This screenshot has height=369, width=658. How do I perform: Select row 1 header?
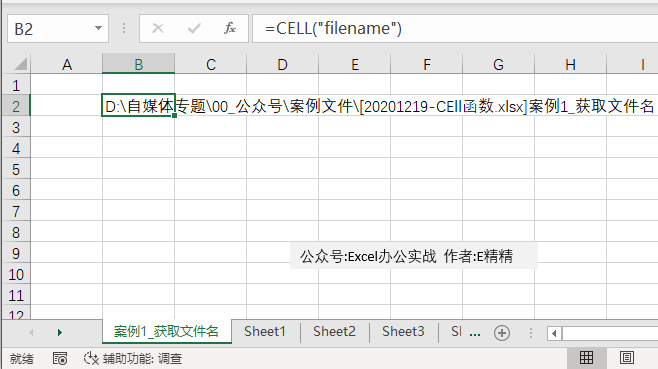[x=16, y=85]
